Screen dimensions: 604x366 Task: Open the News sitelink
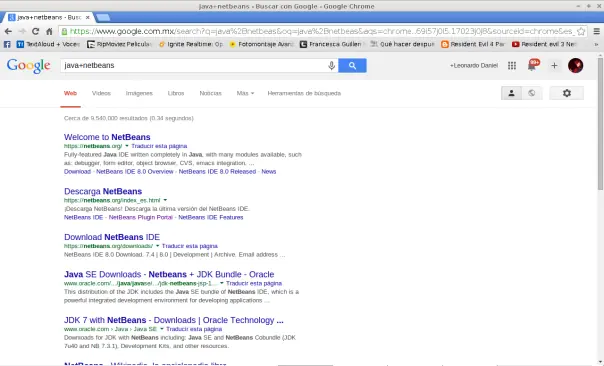(x=269, y=171)
